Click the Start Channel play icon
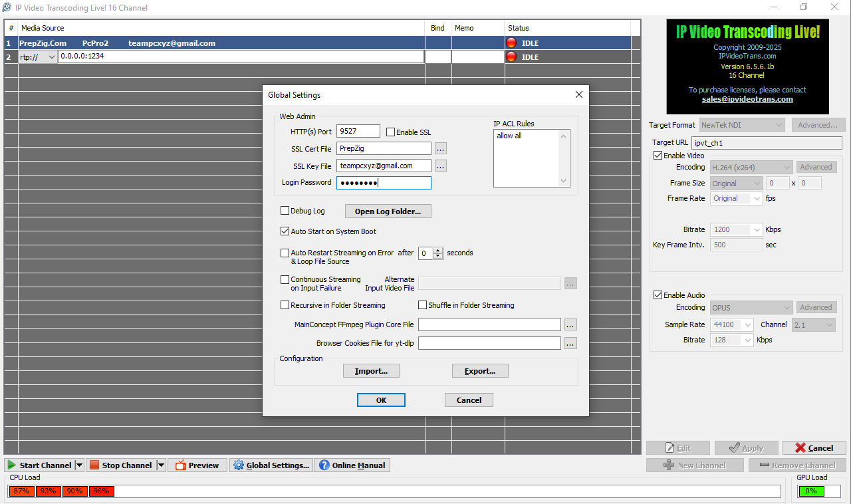This screenshot has height=504, width=851. click(x=11, y=465)
